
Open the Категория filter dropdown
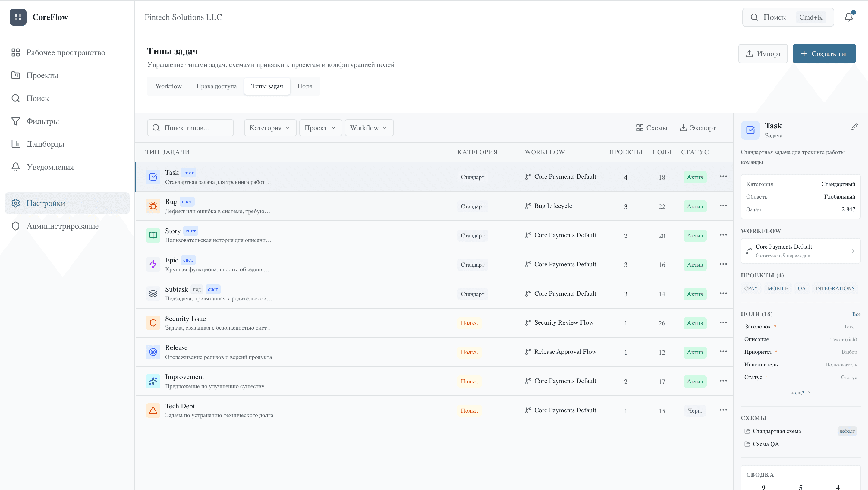tap(270, 128)
